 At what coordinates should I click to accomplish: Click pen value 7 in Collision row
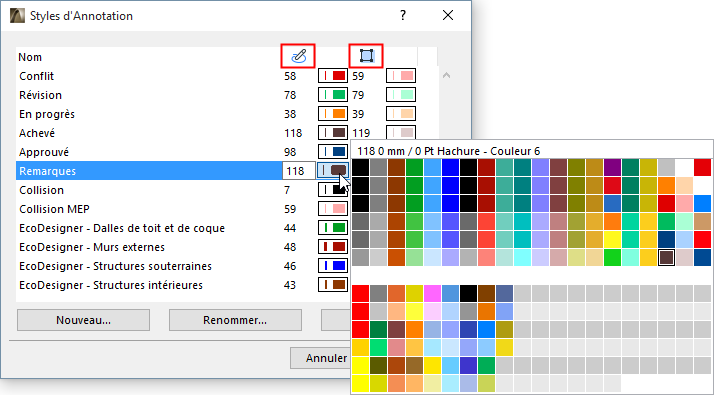(287, 190)
